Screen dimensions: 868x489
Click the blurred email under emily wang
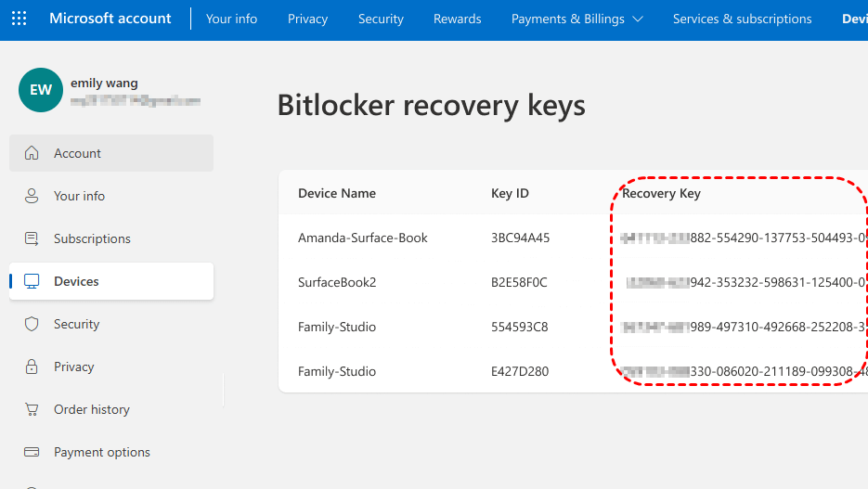pyautogui.click(x=135, y=100)
